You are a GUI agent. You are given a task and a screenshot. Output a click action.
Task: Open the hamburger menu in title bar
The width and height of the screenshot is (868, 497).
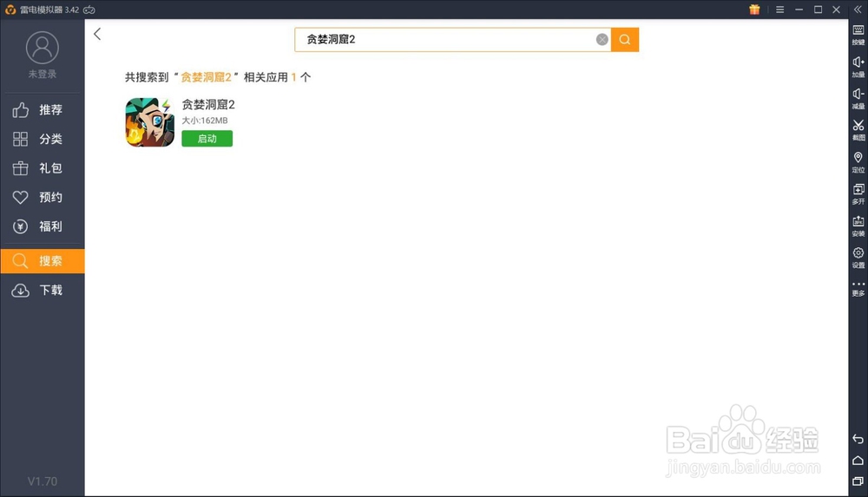pyautogui.click(x=780, y=10)
